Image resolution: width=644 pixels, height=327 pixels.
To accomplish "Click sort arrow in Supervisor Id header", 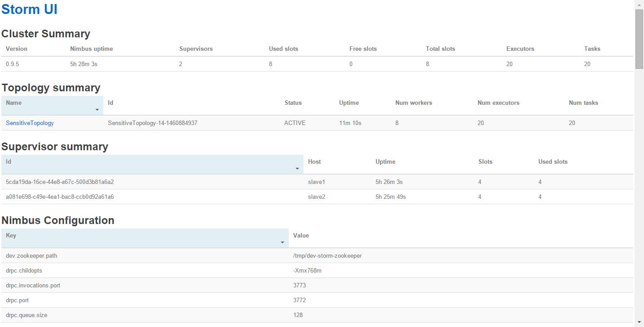I will click(x=297, y=169).
